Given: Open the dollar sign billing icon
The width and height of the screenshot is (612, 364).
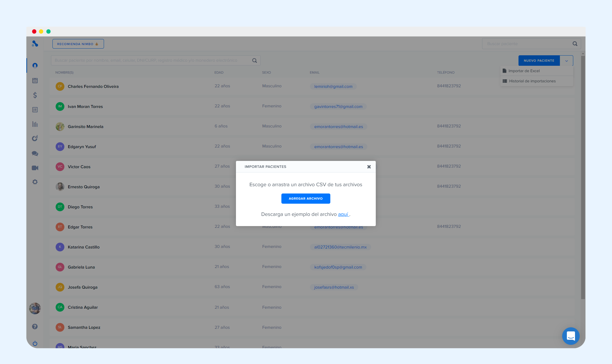Looking at the screenshot, I should tap(35, 95).
